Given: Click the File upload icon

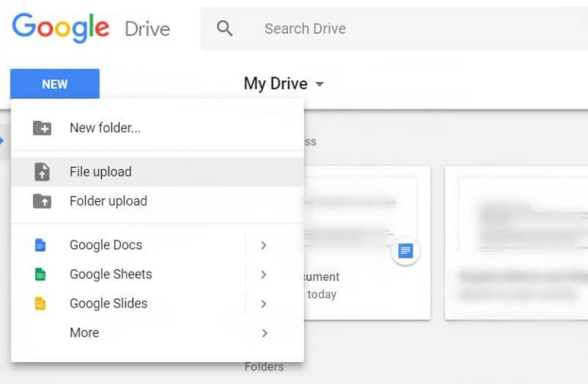Looking at the screenshot, I should pyautogui.click(x=42, y=172).
